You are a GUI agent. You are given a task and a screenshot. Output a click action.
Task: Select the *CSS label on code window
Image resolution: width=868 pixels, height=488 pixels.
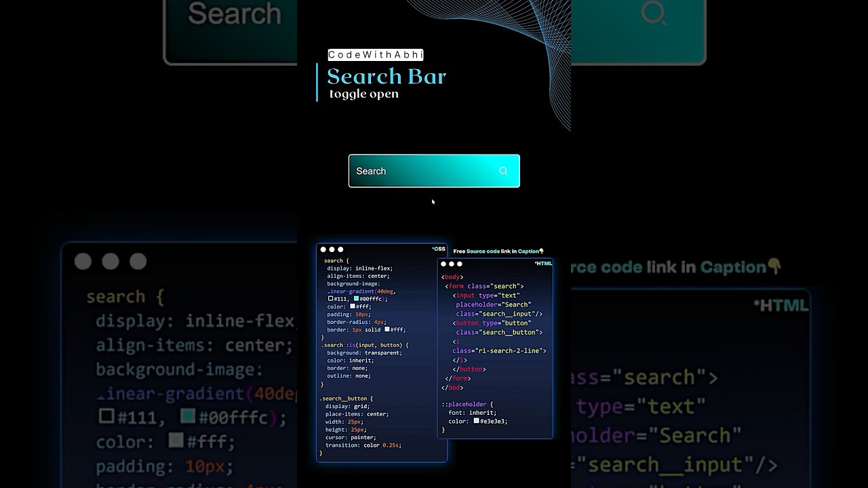click(x=439, y=249)
